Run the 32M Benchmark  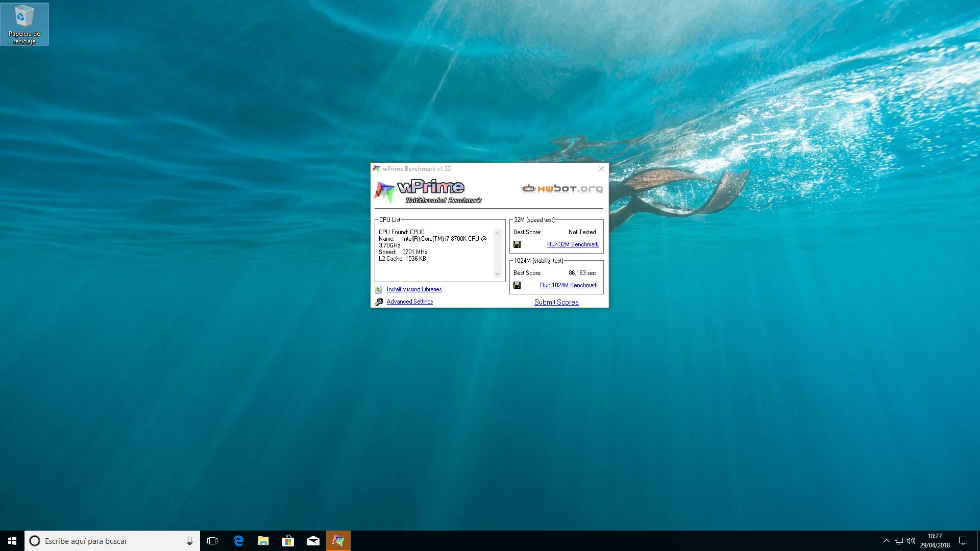(x=573, y=245)
